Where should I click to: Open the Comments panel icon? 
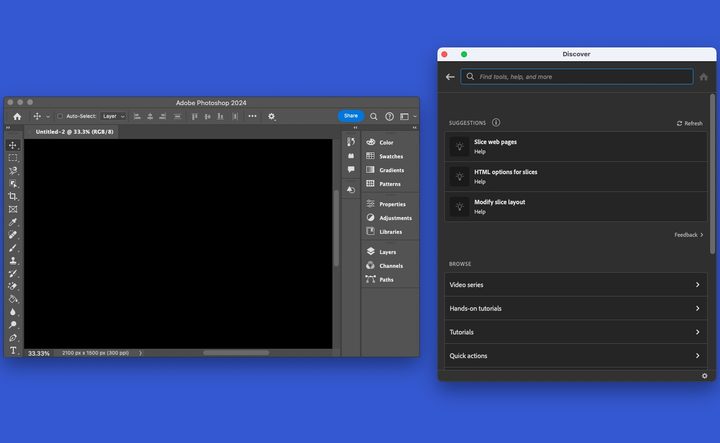pos(351,169)
